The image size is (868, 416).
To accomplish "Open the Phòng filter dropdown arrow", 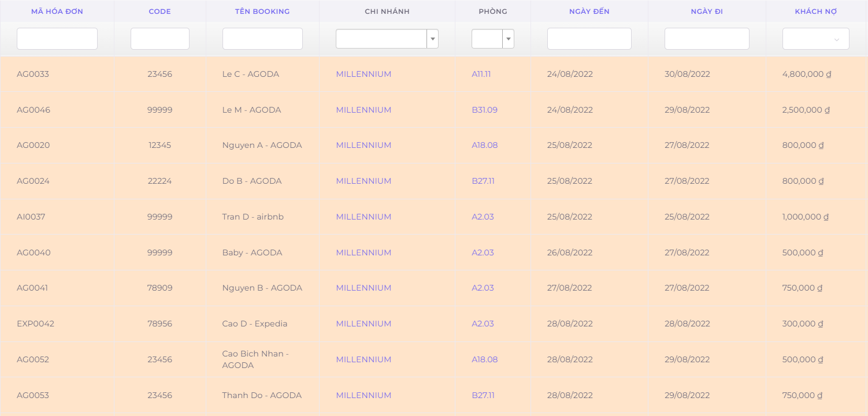I will [x=508, y=39].
